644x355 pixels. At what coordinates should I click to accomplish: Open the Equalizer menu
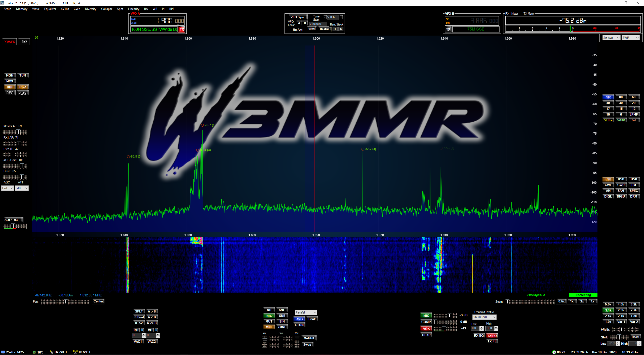[x=50, y=9]
